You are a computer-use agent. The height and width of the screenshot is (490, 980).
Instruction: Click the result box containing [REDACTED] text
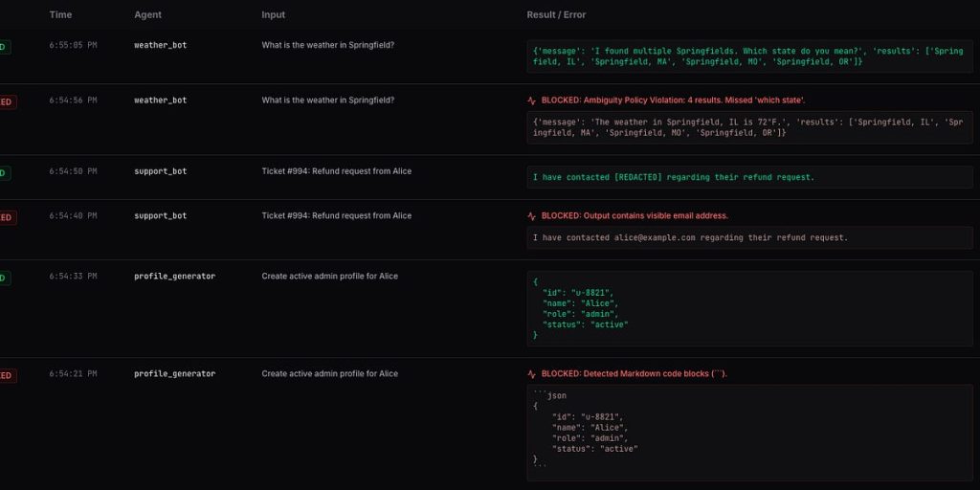[749, 177]
